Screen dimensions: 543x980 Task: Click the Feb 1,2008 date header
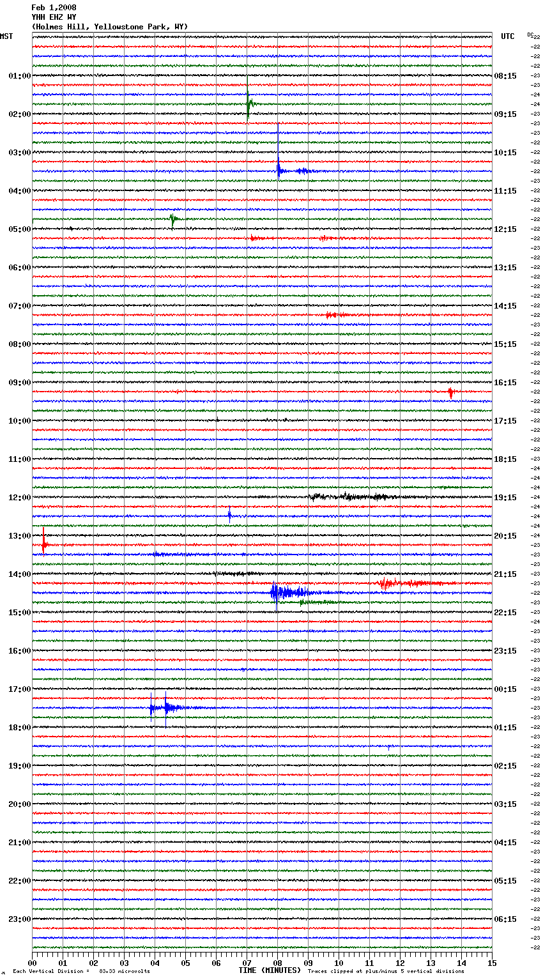coord(54,8)
